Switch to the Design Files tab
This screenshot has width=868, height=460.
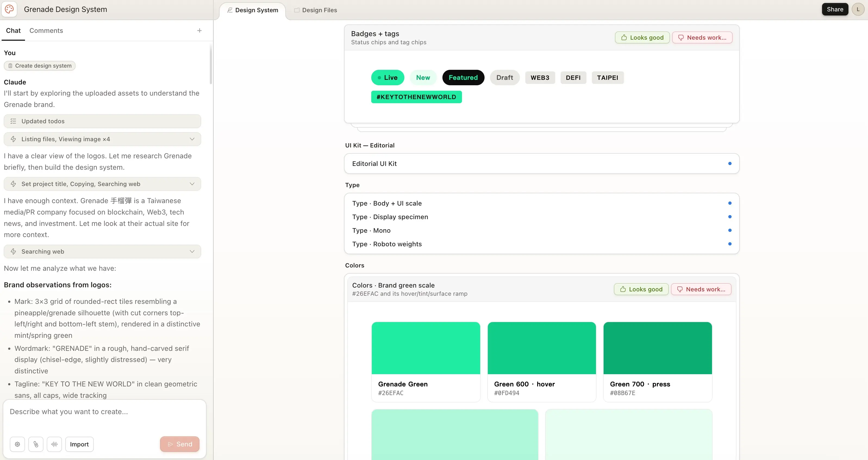tap(316, 10)
